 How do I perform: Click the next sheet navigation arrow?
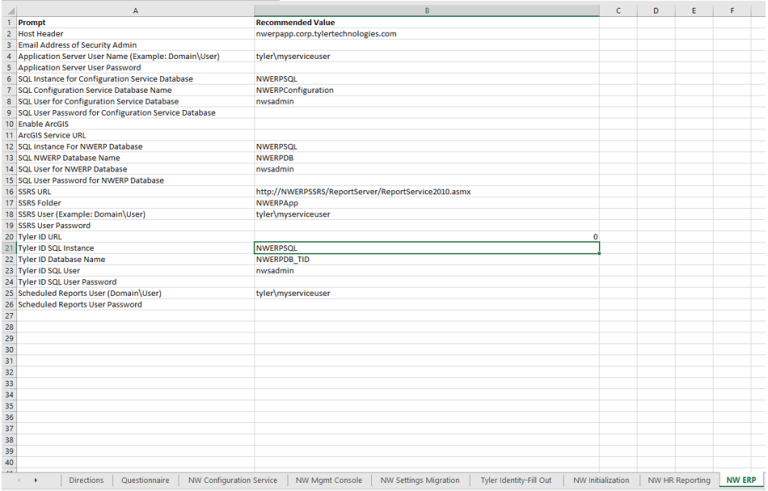click(x=37, y=480)
